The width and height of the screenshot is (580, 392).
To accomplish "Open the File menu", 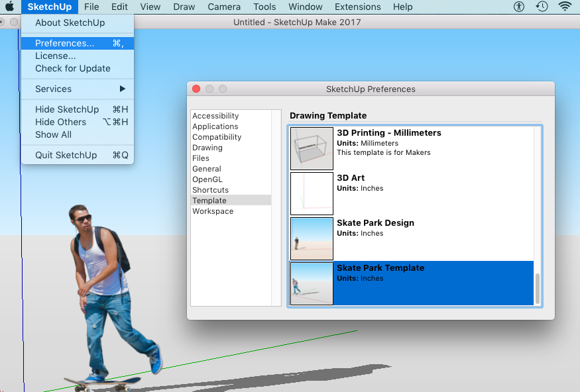I will [x=91, y=7].
